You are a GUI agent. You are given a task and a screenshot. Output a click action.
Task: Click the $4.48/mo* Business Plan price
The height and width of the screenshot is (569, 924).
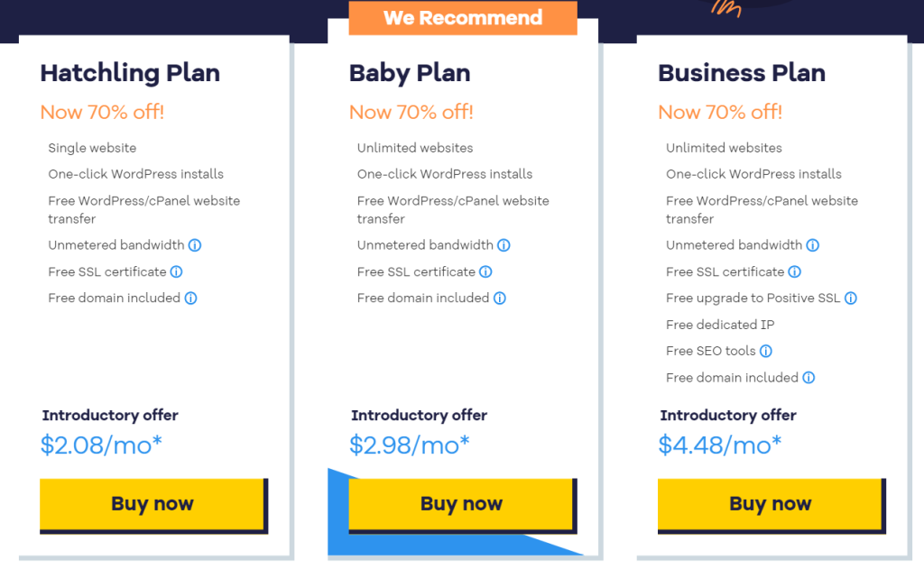(x=720, y=445)
